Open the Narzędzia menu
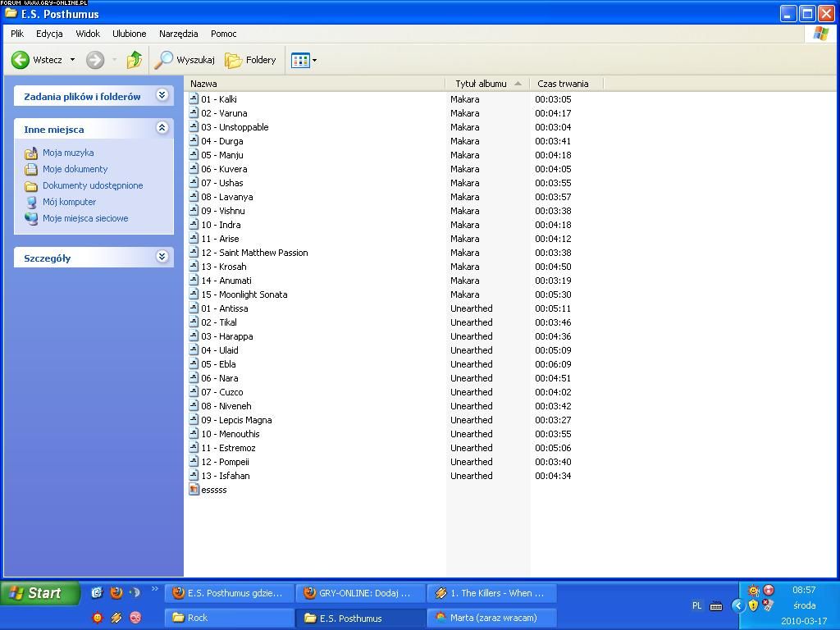Viewport: 840px width, 630px height. click(x=178, y=34)
